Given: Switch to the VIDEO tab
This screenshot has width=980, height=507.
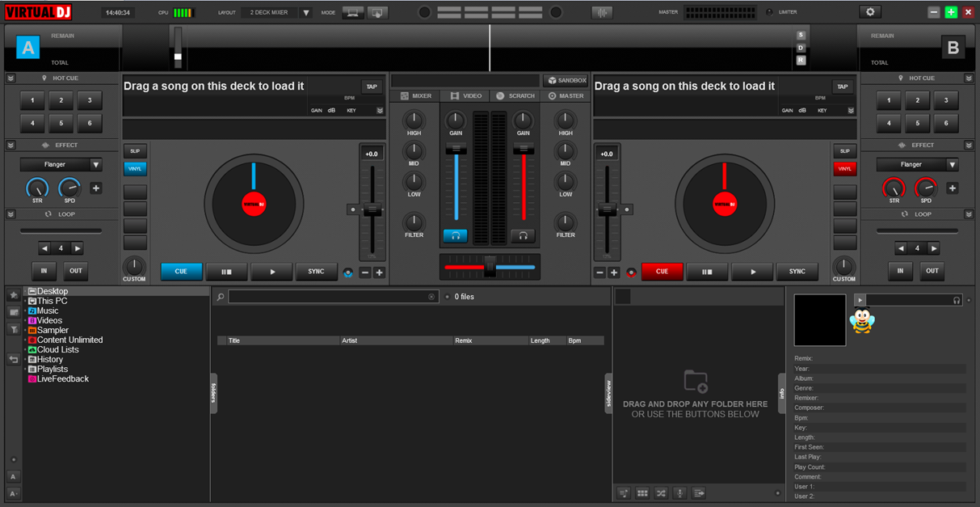Looking at the screenshot, I should [x=466, y=96].
